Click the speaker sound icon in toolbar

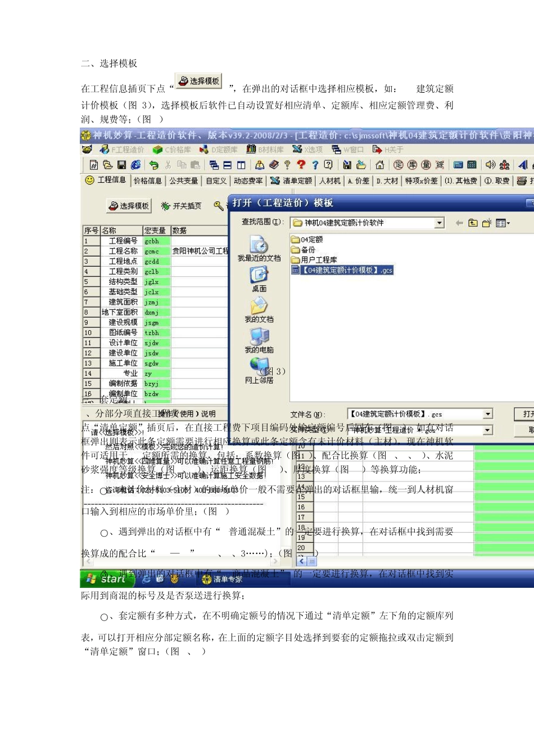(x=490, y=165)
